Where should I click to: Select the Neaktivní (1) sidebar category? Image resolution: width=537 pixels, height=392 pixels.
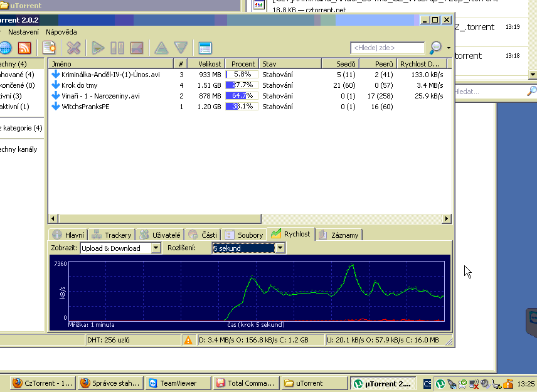(x=14, y=107)
